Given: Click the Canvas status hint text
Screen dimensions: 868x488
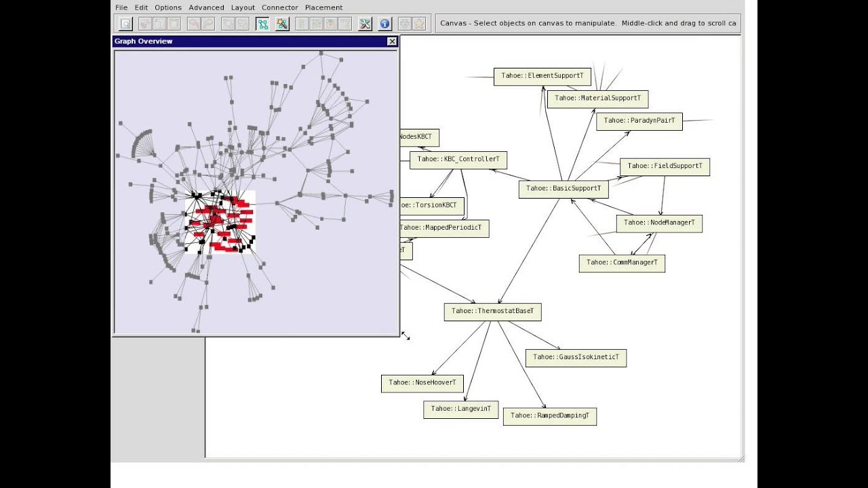Looking at the screenshot, I should 588,23.
